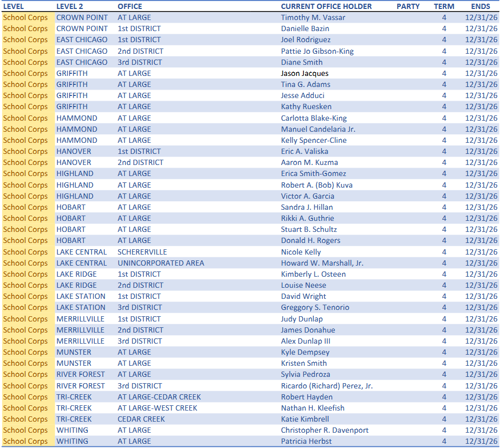Click CROWN POINT in the Danielle Bazin row

click(x=82, y=28)
